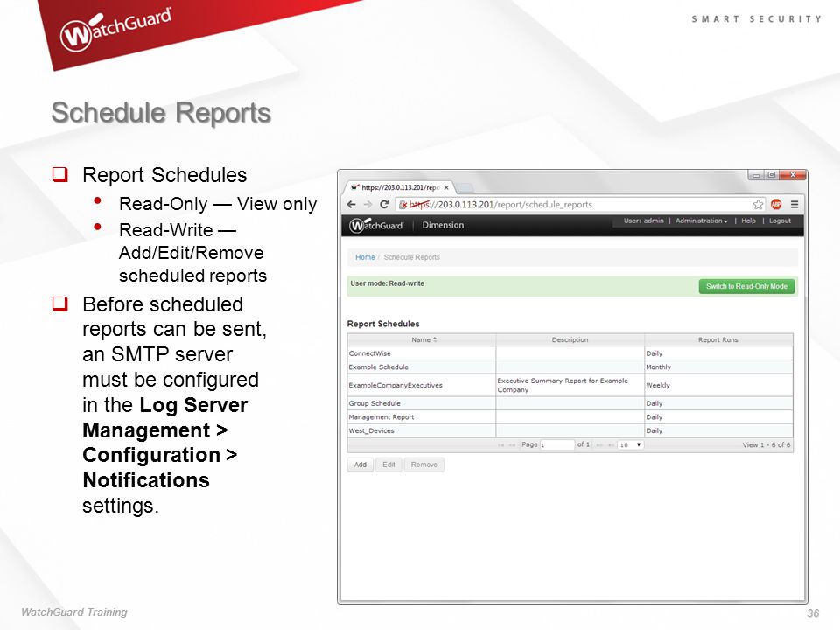This screenshot has width=840, height=630.
Task: Click the Monthly value for Example Schedule
Action: 658,367
